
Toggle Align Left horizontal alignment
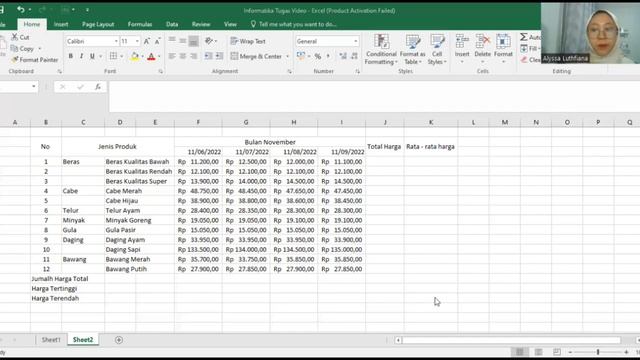tap(172, 56)
